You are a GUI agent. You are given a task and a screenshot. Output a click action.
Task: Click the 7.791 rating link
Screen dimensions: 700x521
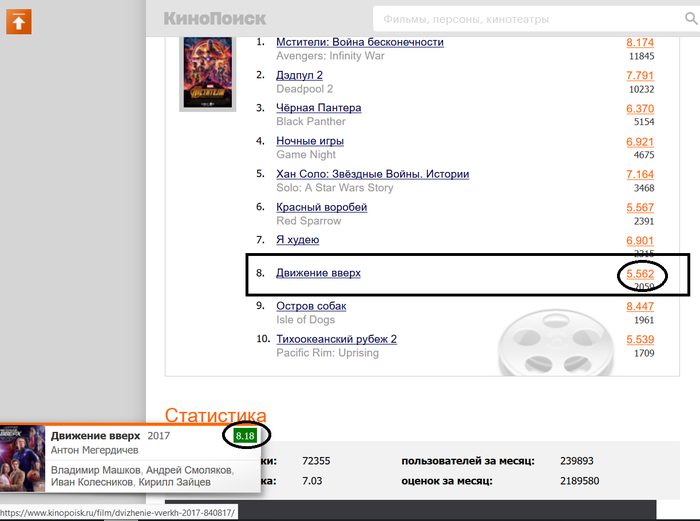[640, 75]
